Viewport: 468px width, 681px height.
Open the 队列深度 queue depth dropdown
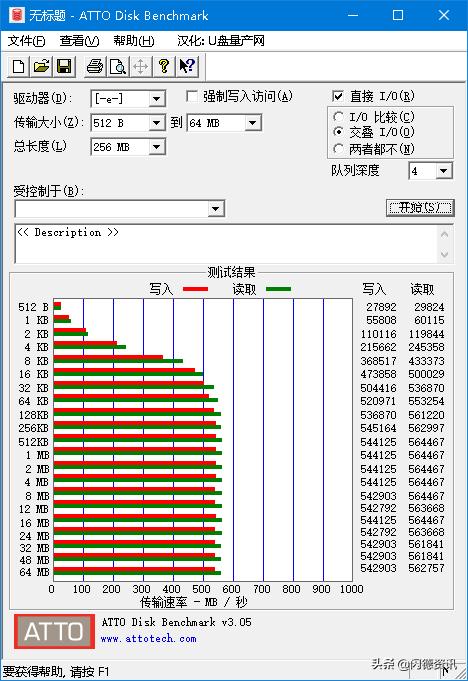pos(443,171)
